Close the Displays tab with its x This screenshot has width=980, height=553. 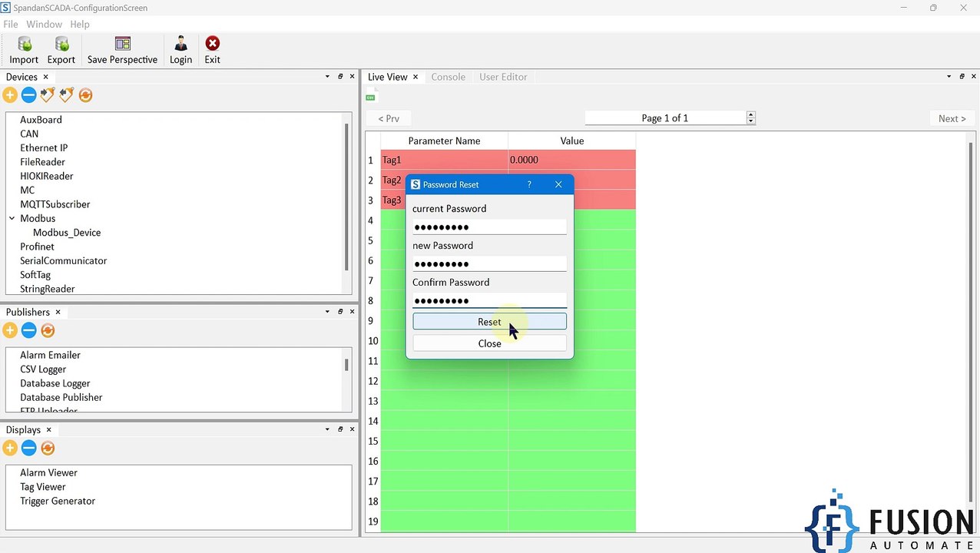(x=48, y=429)
